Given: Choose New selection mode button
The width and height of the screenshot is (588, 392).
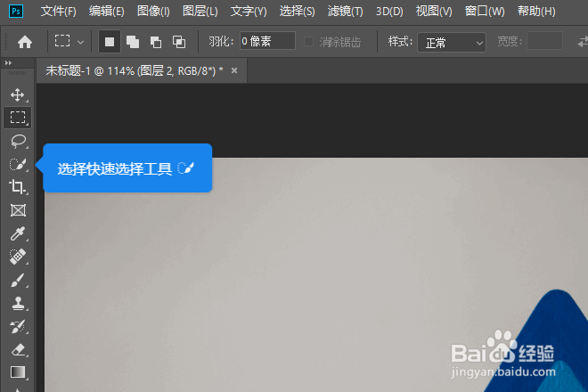Looking at the screenshot, I should point(110,42).
